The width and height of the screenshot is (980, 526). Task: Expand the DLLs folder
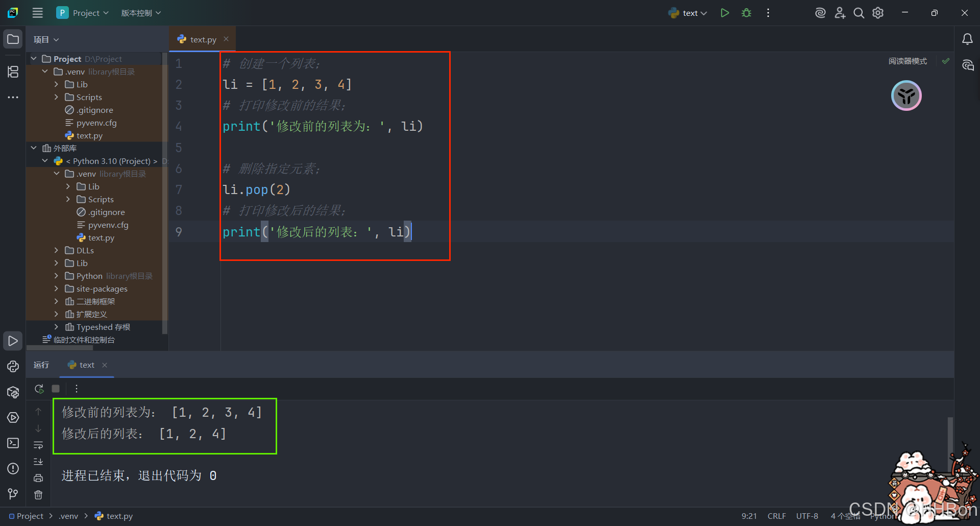tap(57, 250)
